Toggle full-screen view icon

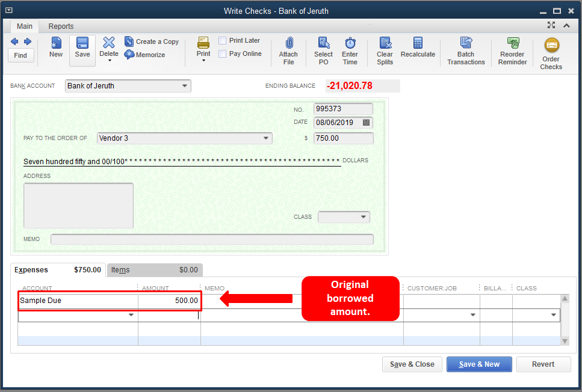[551, 25]
